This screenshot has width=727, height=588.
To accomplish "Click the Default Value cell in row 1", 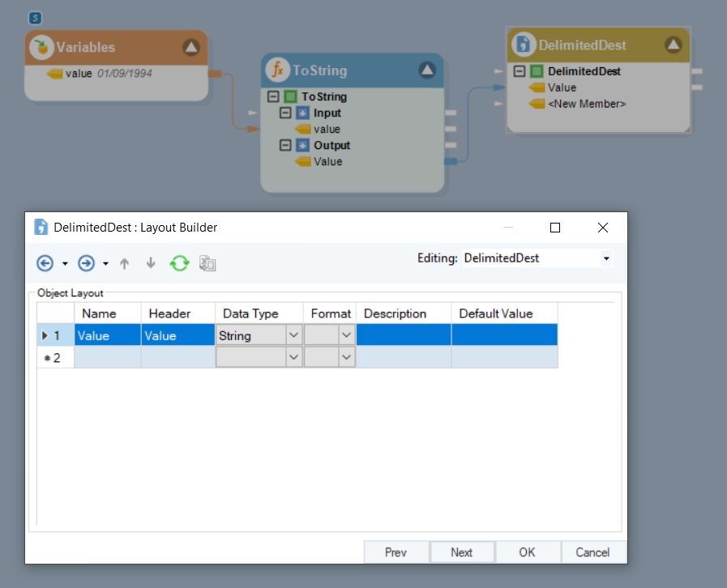I will point(503,335).
